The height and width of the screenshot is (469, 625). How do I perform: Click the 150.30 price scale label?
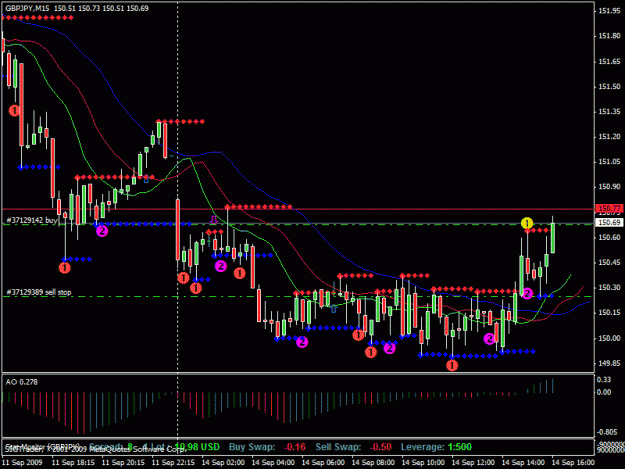coord(609,287)
